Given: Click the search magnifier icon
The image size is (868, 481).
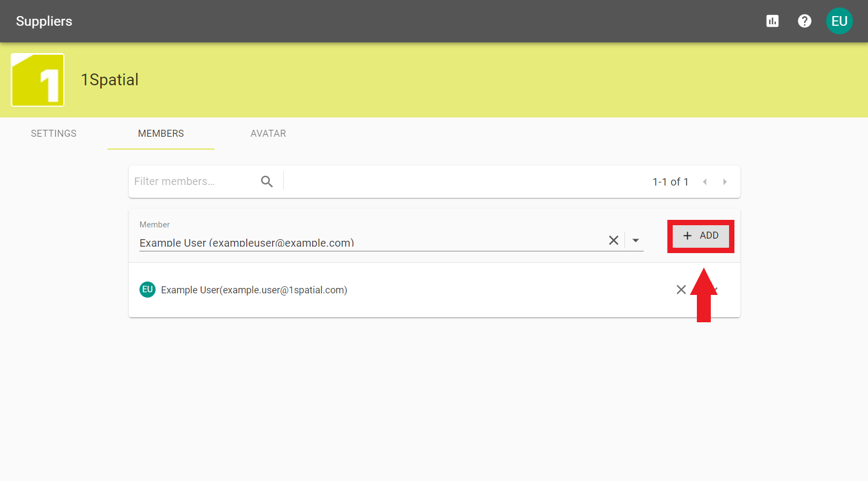Looking at the screenshot, I should pos(267,181).
